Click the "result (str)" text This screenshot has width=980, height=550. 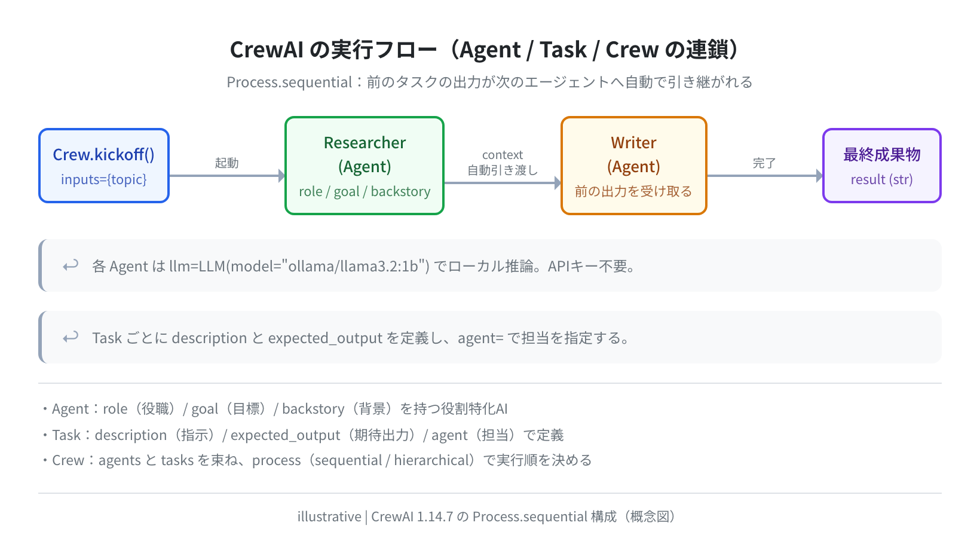click(x=882, y=179)
